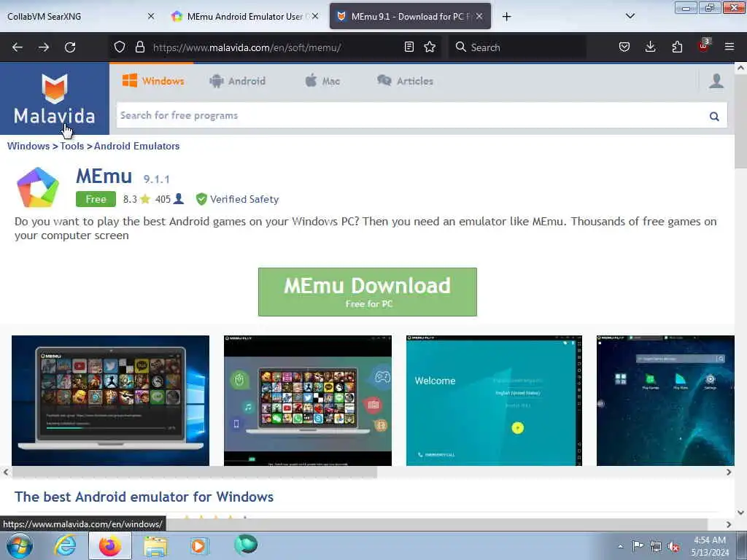747x560 pixels.
Task: Click the 9.1.1 version number
Action: pos(157,179)
